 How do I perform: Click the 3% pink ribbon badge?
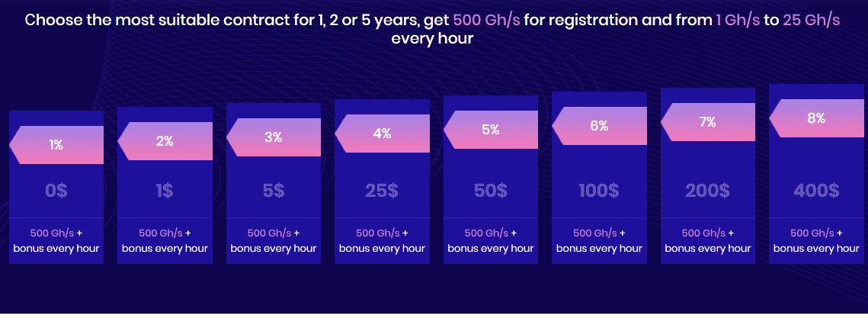pos(274,137)
